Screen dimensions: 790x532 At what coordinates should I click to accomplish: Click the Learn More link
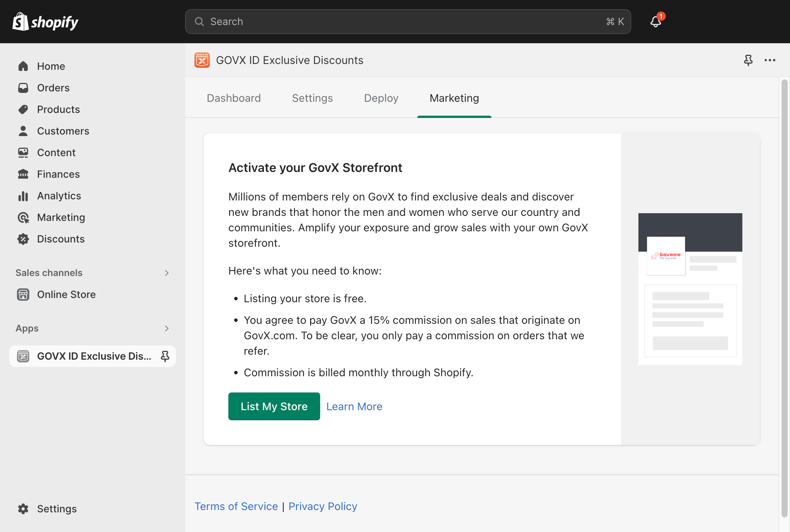pyautogui.click(x=354, y=406)
